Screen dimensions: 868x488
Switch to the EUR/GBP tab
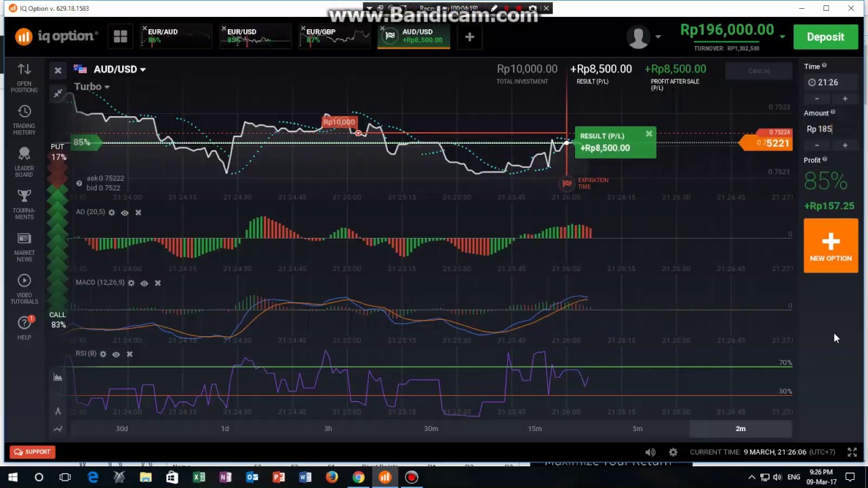[x=335, y=37]
